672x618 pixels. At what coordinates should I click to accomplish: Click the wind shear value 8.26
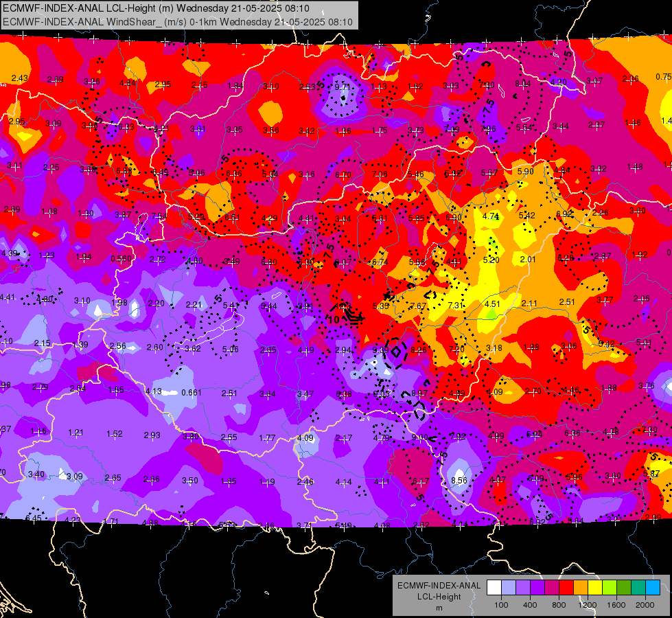tap(419, 350)
